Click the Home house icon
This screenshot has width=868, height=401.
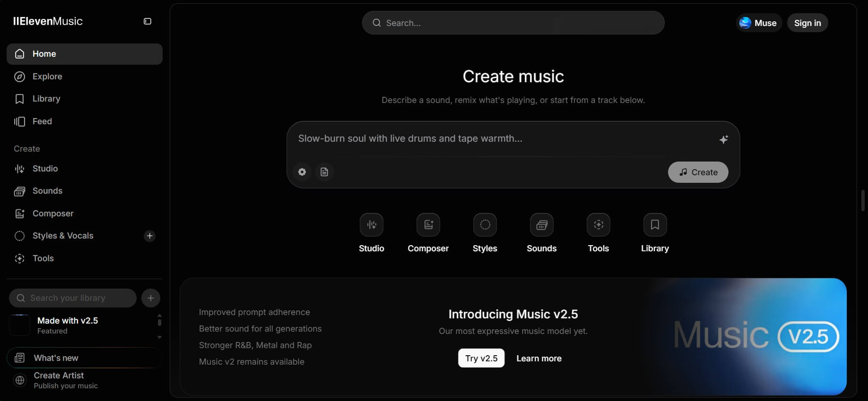click(x=19, y=54)
